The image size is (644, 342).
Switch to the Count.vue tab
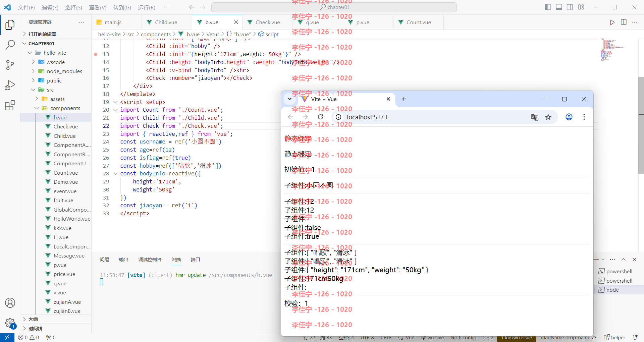click(418, 22)
